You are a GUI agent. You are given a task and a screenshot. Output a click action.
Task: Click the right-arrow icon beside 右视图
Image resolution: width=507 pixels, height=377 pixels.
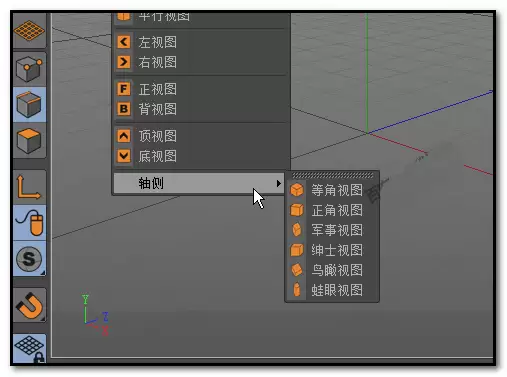[x=124, y=62]
